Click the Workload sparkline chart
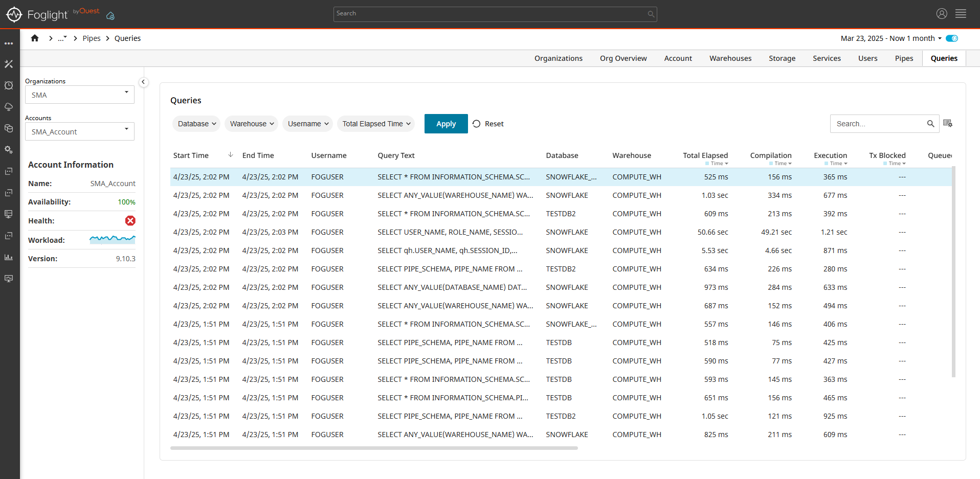 pos(113,239)
